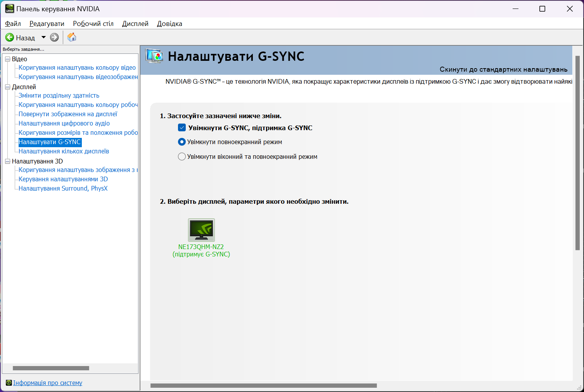
Task: Click the left pane horizontal scrollbar thumb
Action: pyautogui.click(x=51, y=368)
